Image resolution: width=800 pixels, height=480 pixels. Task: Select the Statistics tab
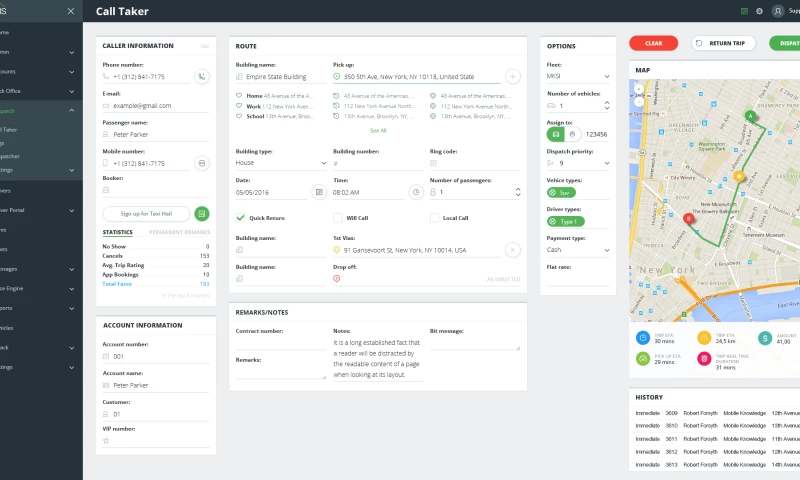[x=117, y=232]
